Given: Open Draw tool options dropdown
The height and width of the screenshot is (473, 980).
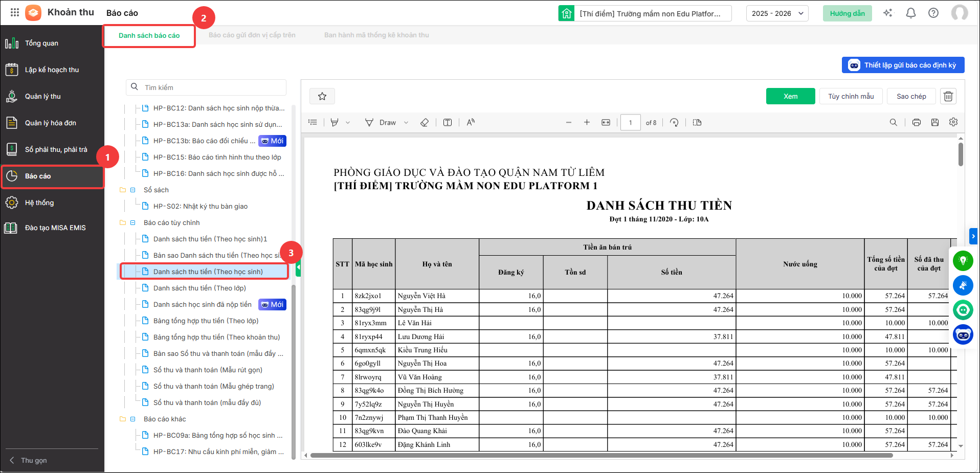Looking at the screenshot, I should coord(406,122).
